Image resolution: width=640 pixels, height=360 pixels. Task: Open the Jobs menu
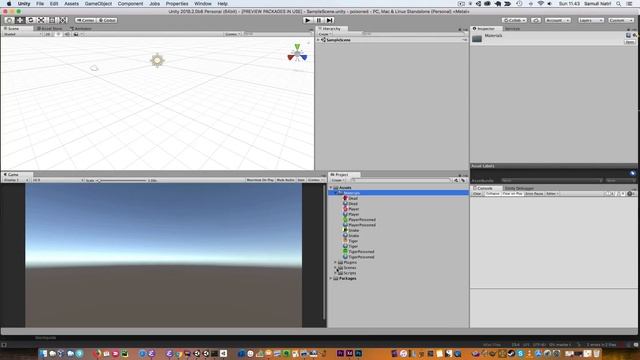click(x=155, y=4)
